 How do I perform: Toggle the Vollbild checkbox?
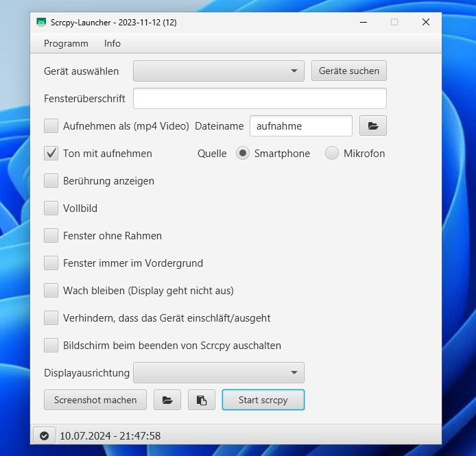click(51, 208)
